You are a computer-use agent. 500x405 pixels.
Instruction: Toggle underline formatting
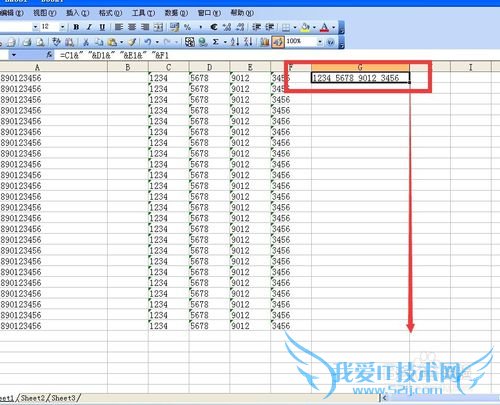click(x=102, y=27)
